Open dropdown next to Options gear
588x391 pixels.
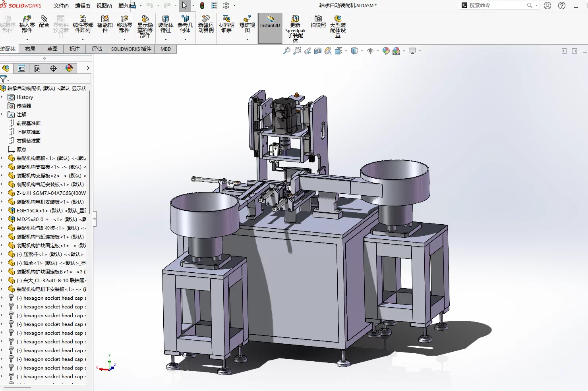234,6
